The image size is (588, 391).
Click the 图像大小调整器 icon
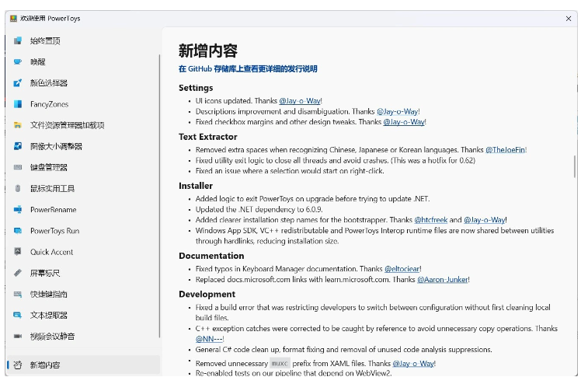tap(18, 146)
